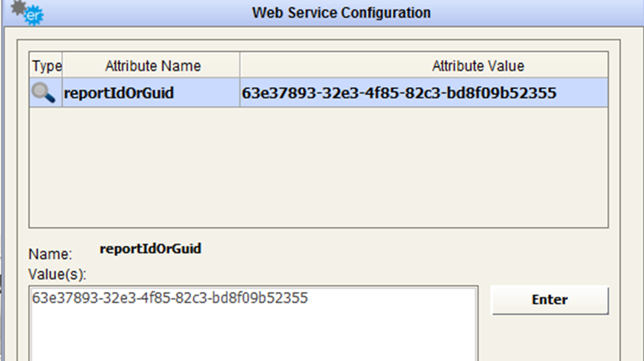Click the Attribute Value column header
Screen dimensions: 644x361
[477, 65]
